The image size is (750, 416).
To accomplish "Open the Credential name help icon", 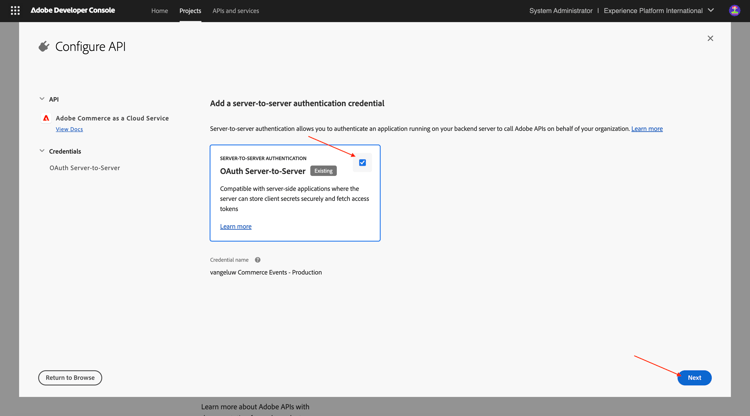I will [257, 260].
